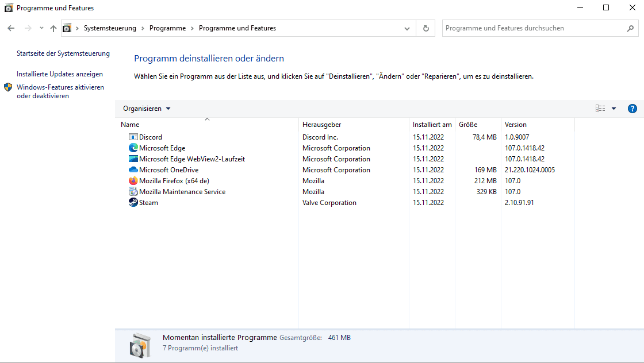Image resolution: width=644 pixels, height=363 pixels.
Task: Click the Edge WebView2-Laufzeit icon
Action: pyautogui.click(x=133, y=159)
